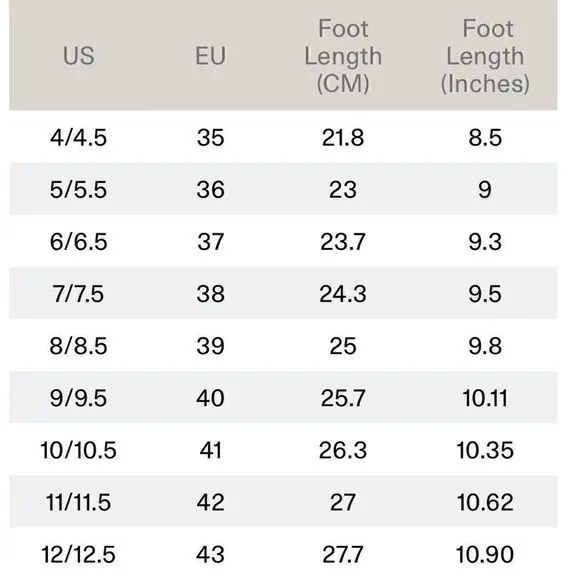Click US size 10/10.5 cell
The height and width of the screenshot is (580, 580).
tap(78, 451)
